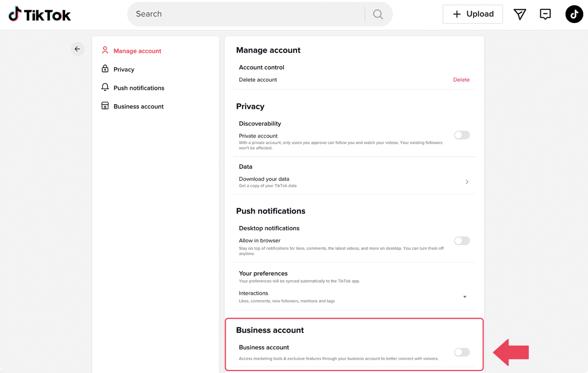This screenshot has width=588, height=373.
Task: Click the Data section heading
Action: [x=245, y=167]
